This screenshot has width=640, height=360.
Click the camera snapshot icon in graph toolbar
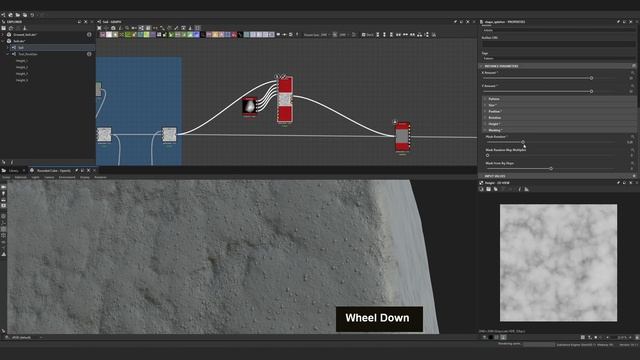(113, 28)
